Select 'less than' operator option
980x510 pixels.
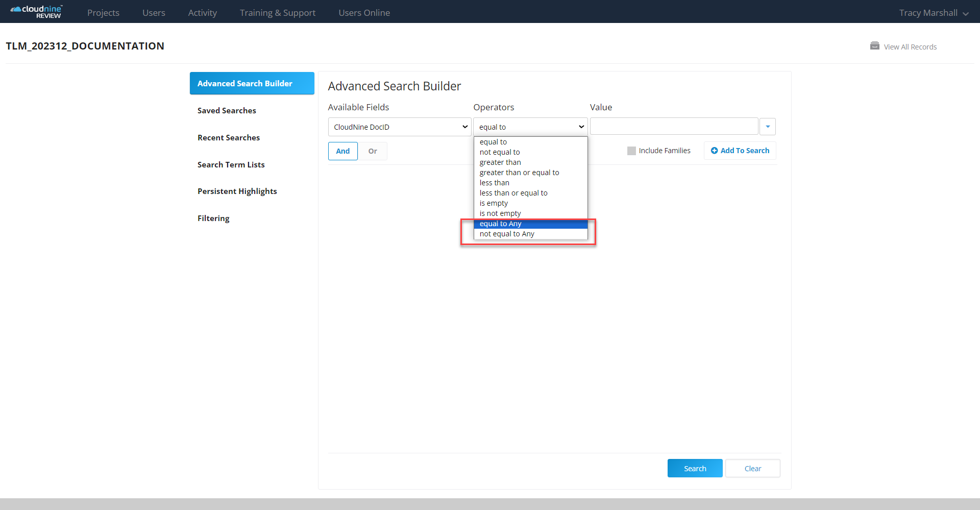531,183
